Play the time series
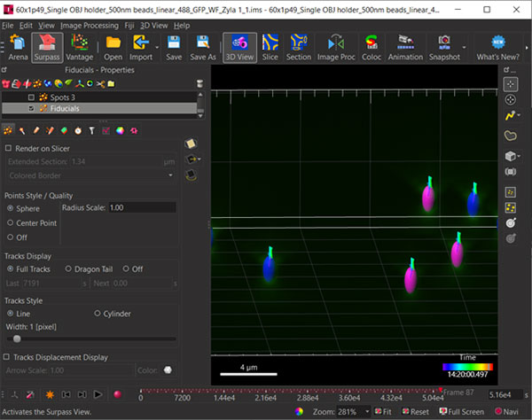Screen dimensions: 532x420 pyautogui.click(x=98, y=394)
